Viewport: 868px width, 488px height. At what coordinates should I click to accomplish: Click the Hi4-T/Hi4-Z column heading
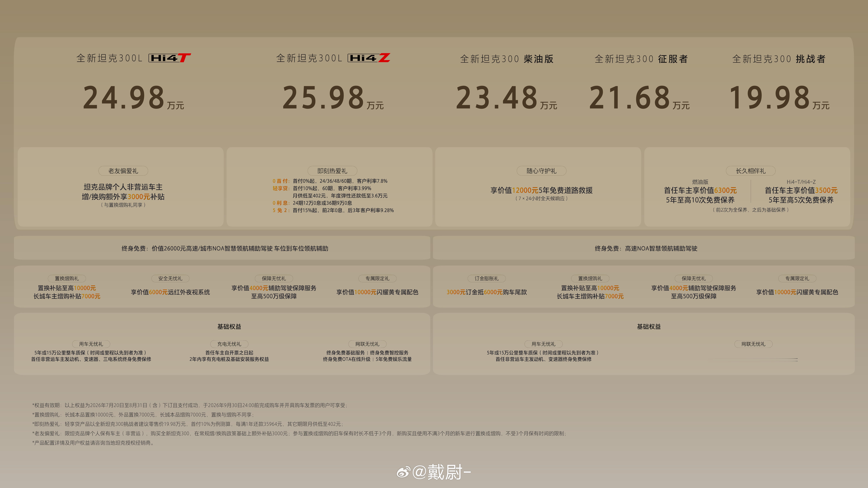[801, 182]
